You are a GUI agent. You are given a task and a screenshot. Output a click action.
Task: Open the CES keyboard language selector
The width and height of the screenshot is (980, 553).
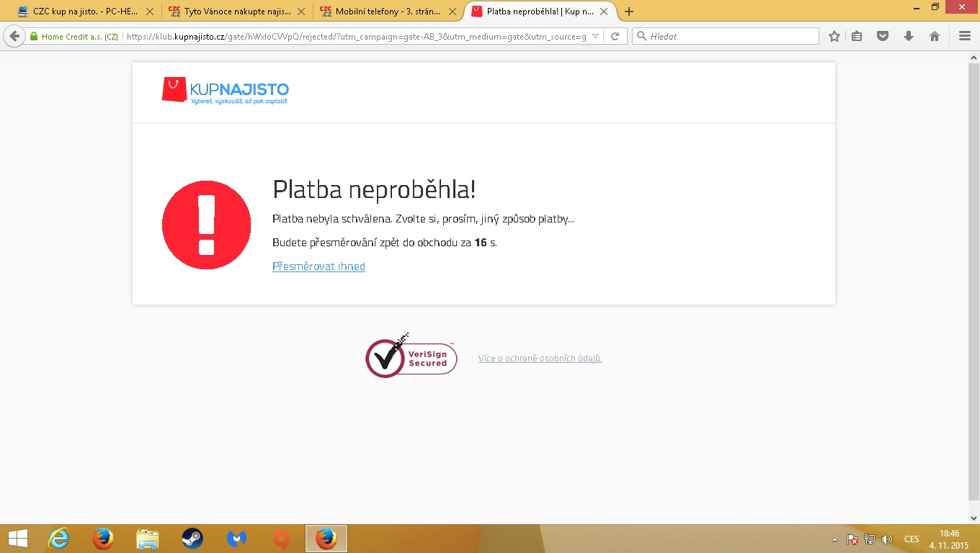point(912,539)
